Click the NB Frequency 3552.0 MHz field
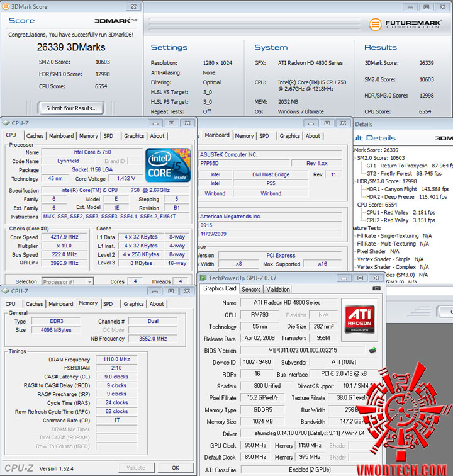 (153, 339)
